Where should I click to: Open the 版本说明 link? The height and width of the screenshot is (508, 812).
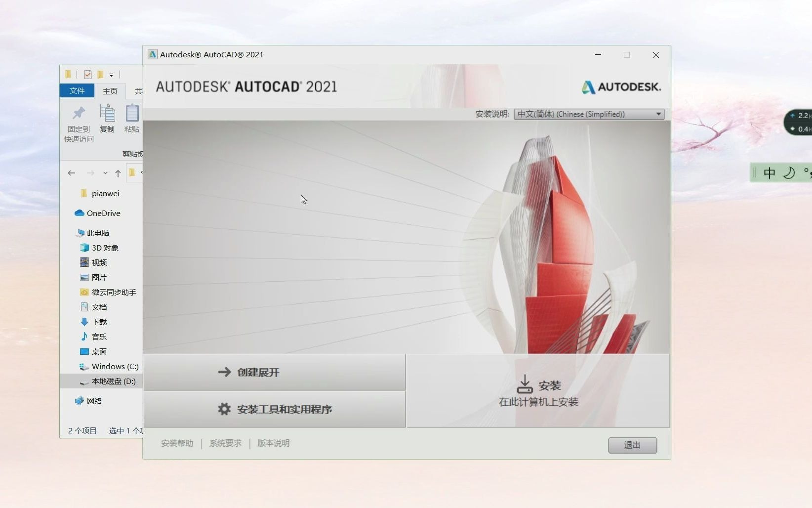coord(273,443)
